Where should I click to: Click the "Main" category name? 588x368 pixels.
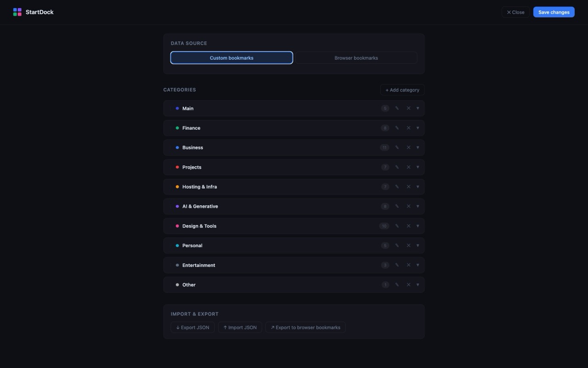[188, 109]
